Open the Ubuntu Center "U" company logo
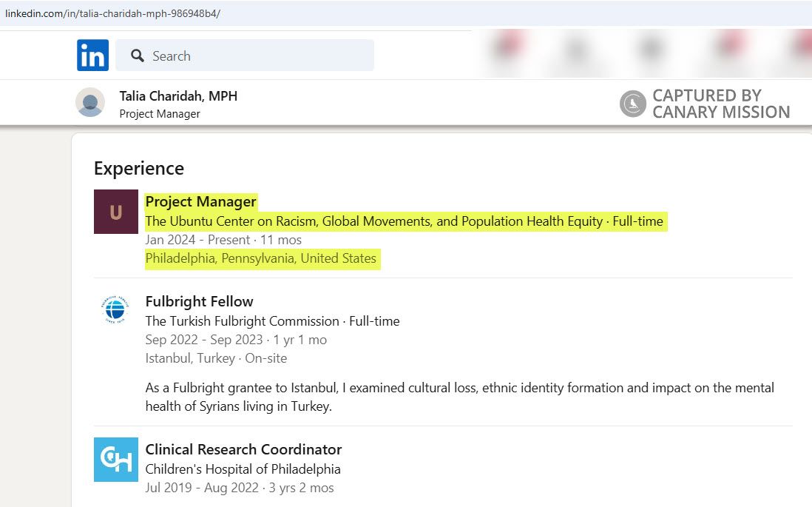The width and height of the screenshot is (812, 507). pyautogui.click(x=116, y=212)
